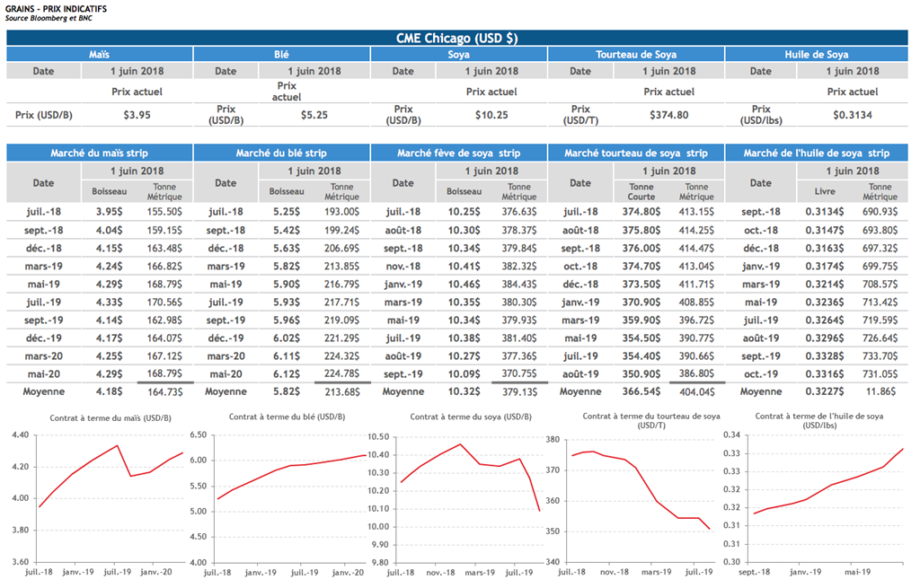Select the Blé column header
This screenshot has height=588, width=920.
(x=281, y=55)
